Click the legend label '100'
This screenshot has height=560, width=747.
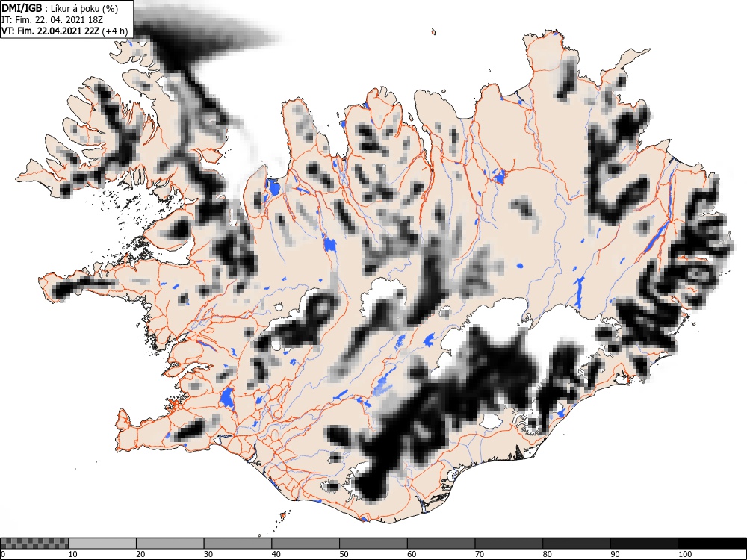[x=685, y=554]
